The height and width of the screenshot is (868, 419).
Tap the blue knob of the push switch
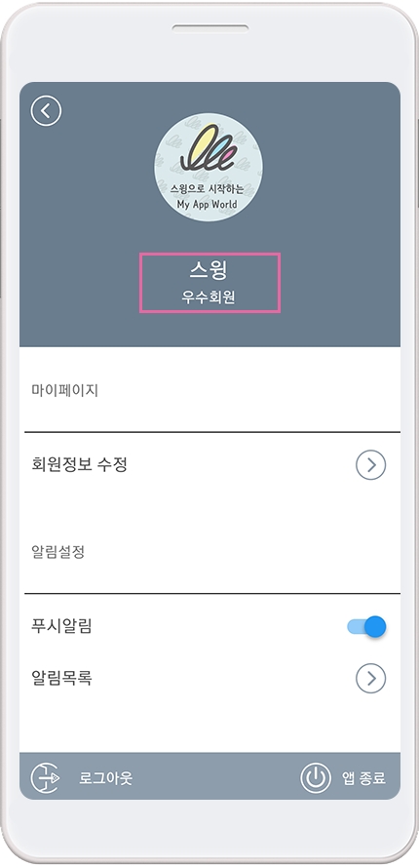(x=376, y=627)
